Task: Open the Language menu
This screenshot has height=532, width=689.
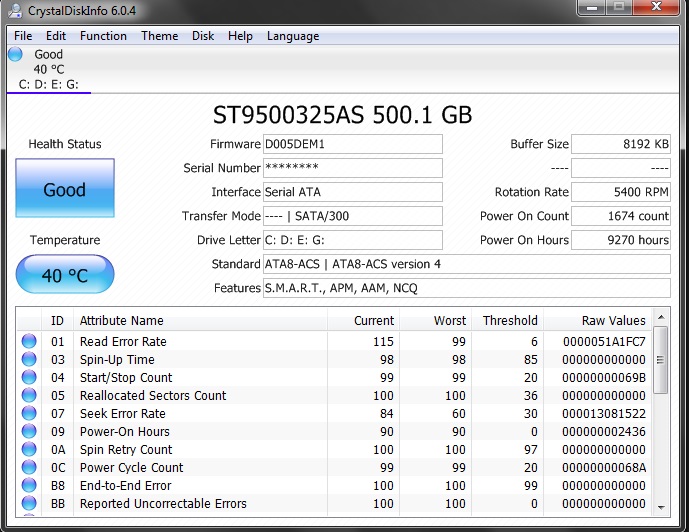Action: coord(293,36)
